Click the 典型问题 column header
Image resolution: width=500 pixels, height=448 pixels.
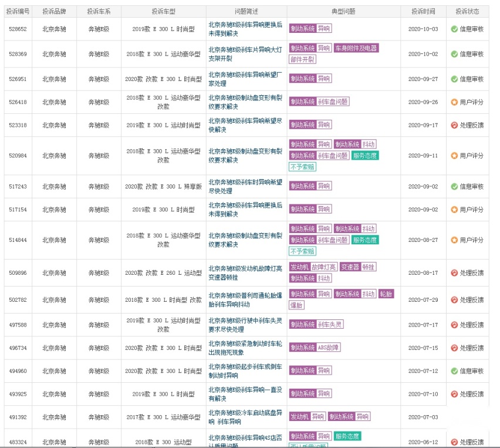pyautogui.click(x=343, y=12)
